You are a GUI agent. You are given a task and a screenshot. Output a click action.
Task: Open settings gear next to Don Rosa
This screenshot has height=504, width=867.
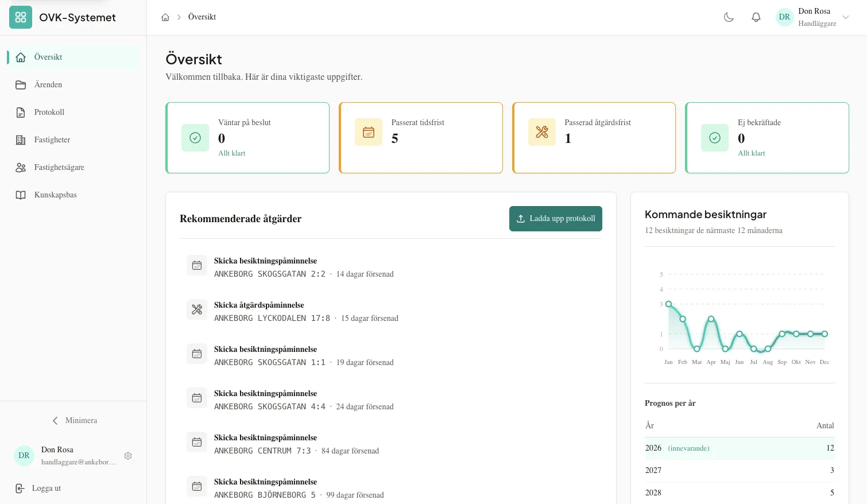pyautogui.click(x=128, y=456)
